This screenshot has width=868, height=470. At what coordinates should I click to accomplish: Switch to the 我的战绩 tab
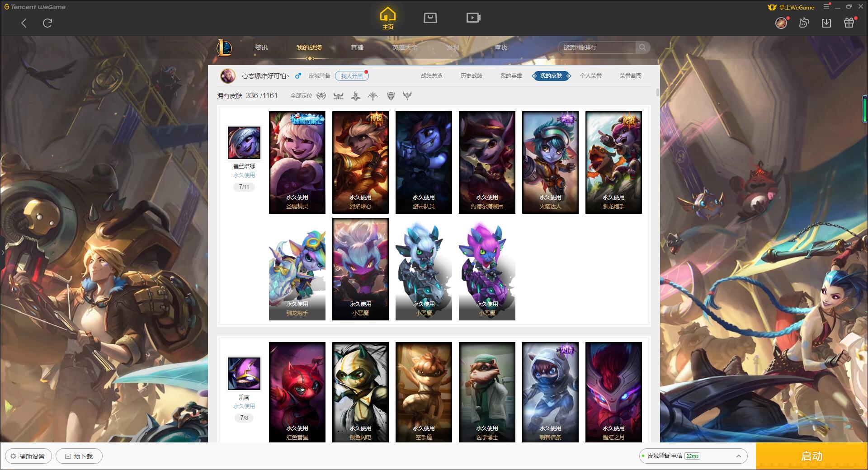click(x=309, y=47)
